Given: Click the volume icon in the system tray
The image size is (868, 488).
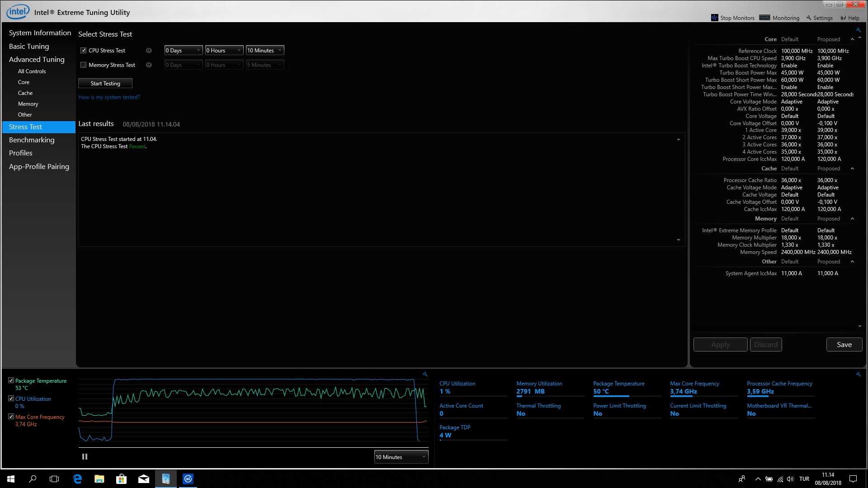Looking at the screenshot, I should (790, 479).
